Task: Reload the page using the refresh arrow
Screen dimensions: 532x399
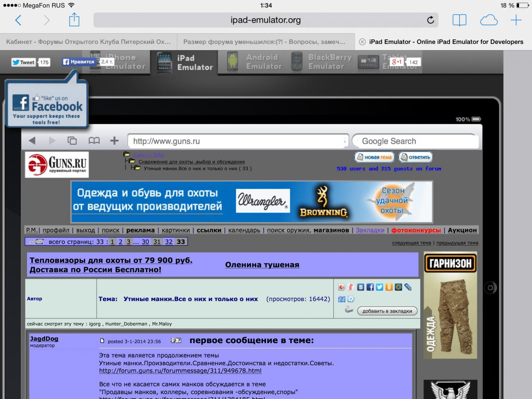Action: (430, 20)
